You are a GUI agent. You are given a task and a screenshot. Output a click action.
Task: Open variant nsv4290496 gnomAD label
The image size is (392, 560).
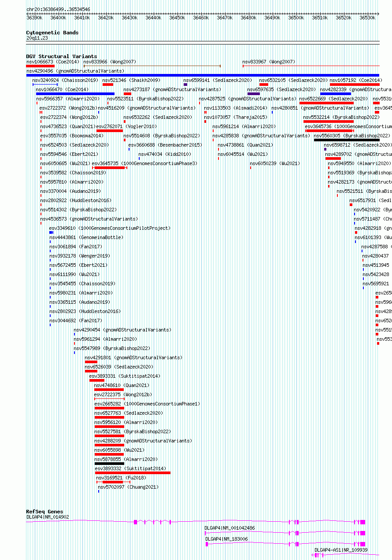click(x=75, y=71)
